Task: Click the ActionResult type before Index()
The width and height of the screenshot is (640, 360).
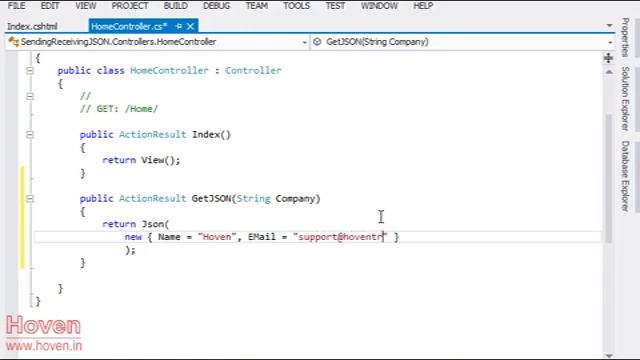Action: [152, 135]
